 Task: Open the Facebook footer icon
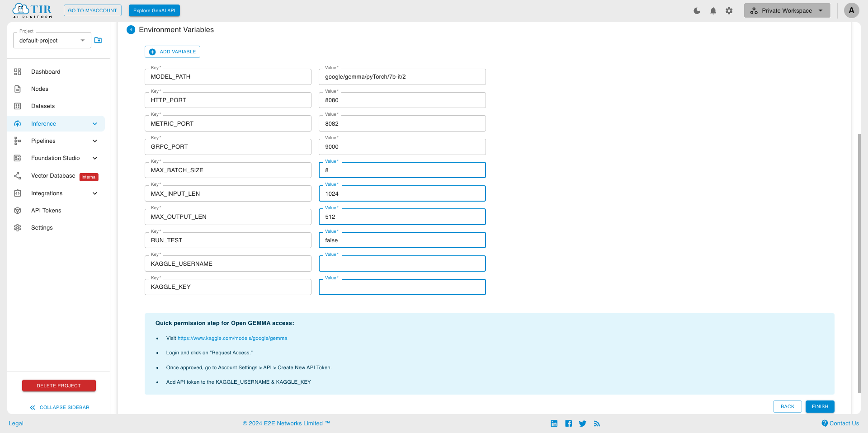click(569, 424)
